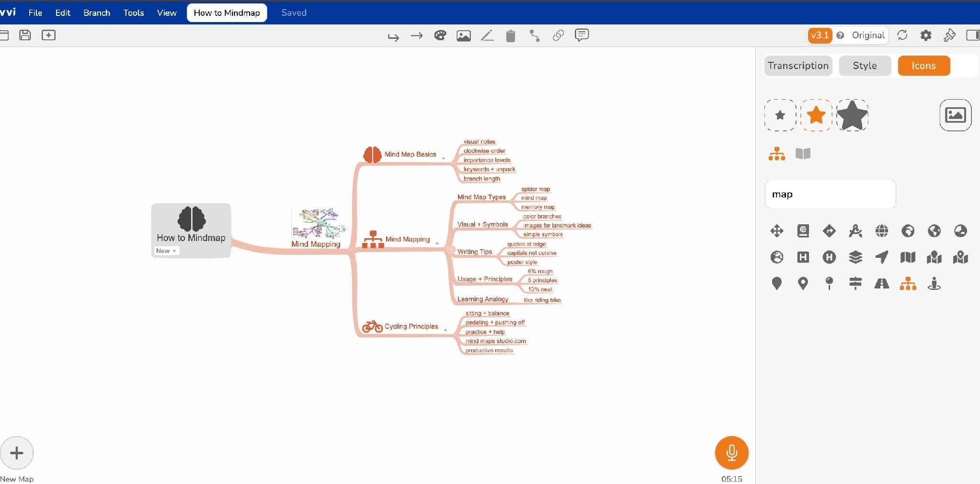980x484 pixels.
Task: Open the New dropdown on root node
Action: (x=166, y=251)
